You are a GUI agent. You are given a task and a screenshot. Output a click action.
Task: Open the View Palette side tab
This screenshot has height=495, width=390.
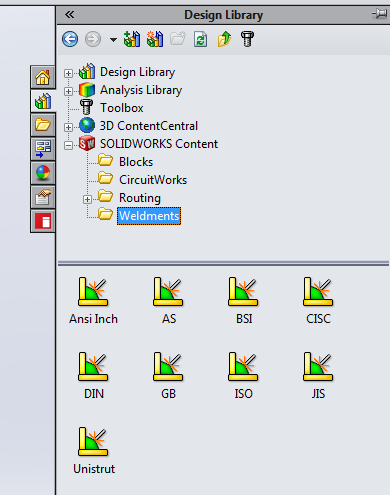coord(43,149)
